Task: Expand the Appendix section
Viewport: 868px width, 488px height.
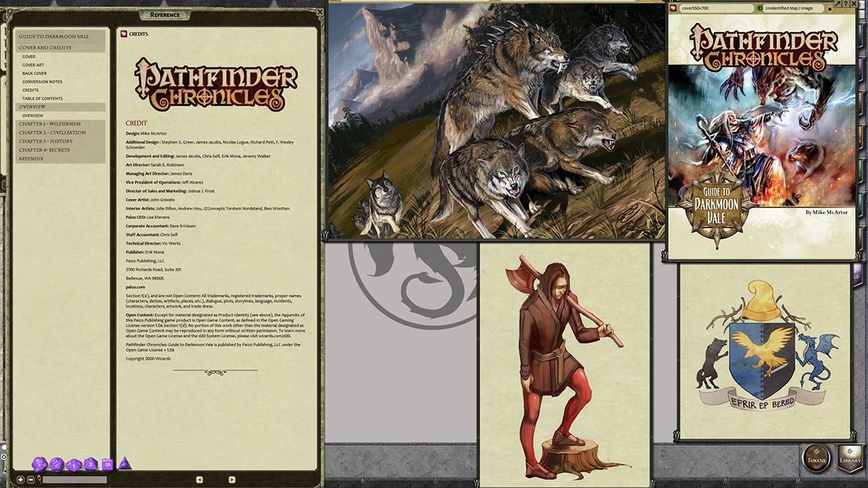Action: (x=30, y=158)
